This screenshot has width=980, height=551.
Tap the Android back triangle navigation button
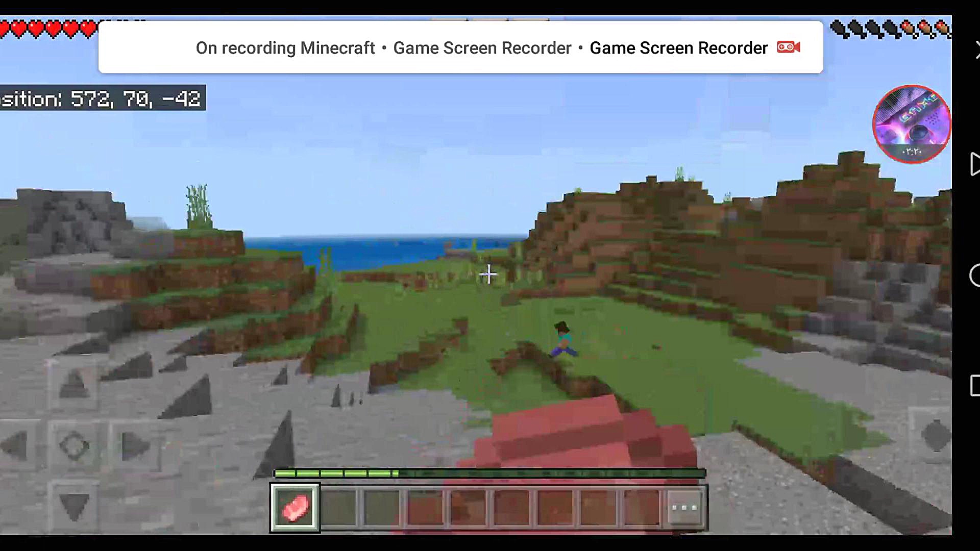coord(975,164)
